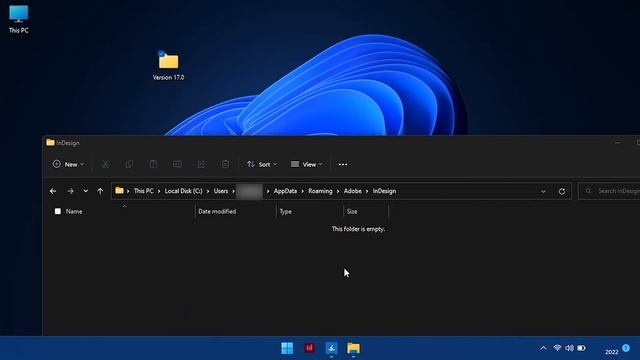Image resolution: width=640 pixels, height=360 pixels.
Task: Sort by Date modified column header
Action: 217,211
